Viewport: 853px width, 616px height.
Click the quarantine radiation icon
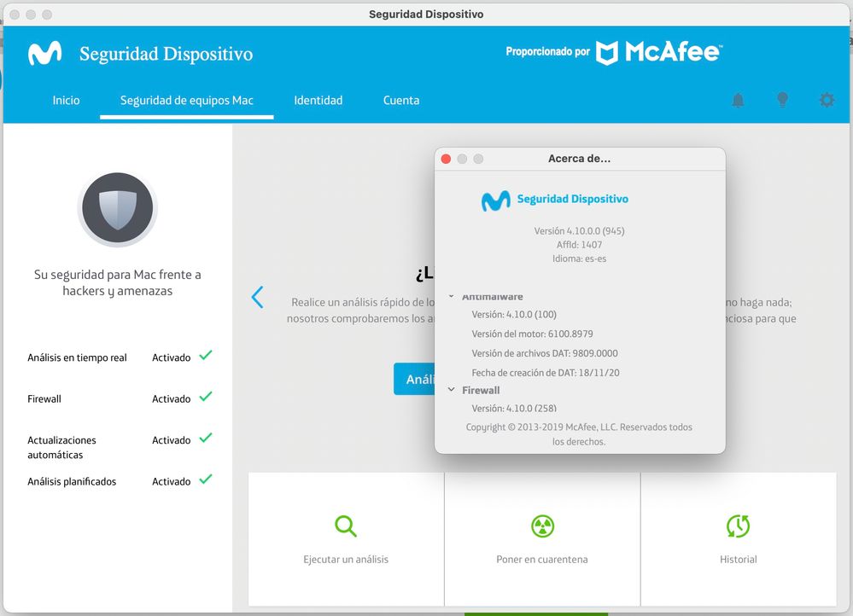[542, 526]
